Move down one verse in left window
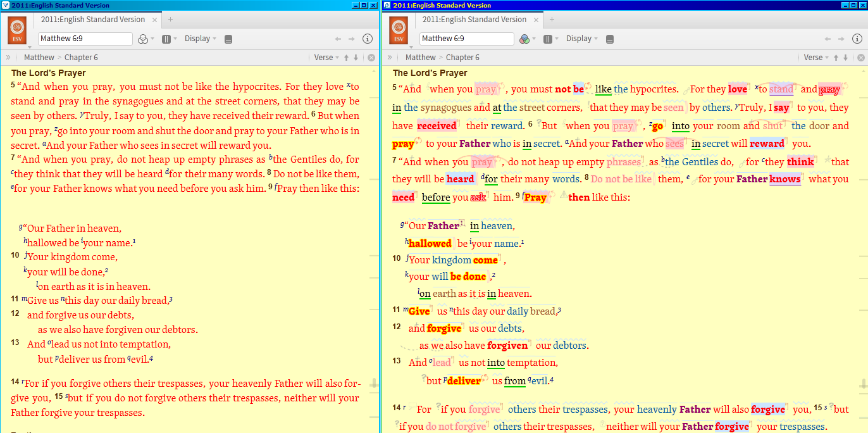Image resolution: width=868 pixels, height=433 pixels. [356, 58]
